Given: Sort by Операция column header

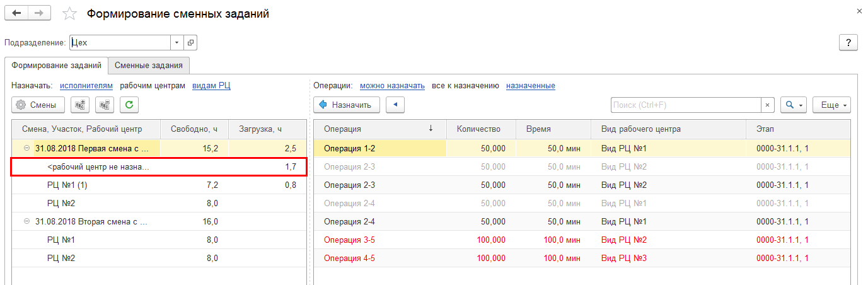Looking at the screenshot, I should pyautogui.click(x=380, y=129).
